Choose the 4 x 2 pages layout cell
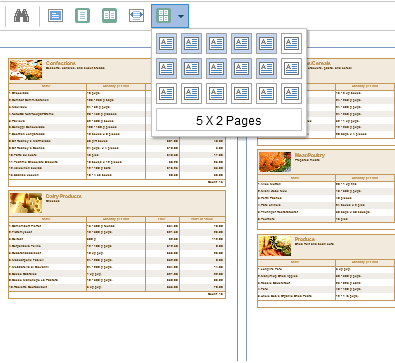Image resolution: width=395 pixels, height=363 pixels. [x=241, y=68]
